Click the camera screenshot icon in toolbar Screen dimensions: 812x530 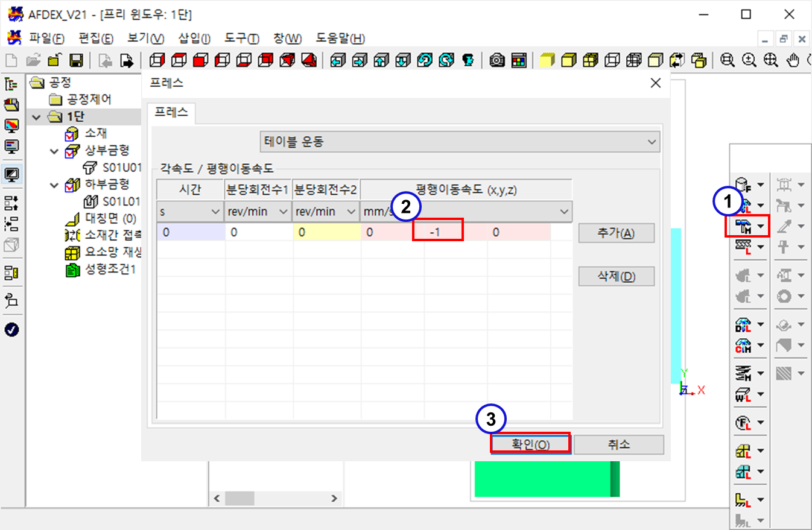(x=497, y=60)
